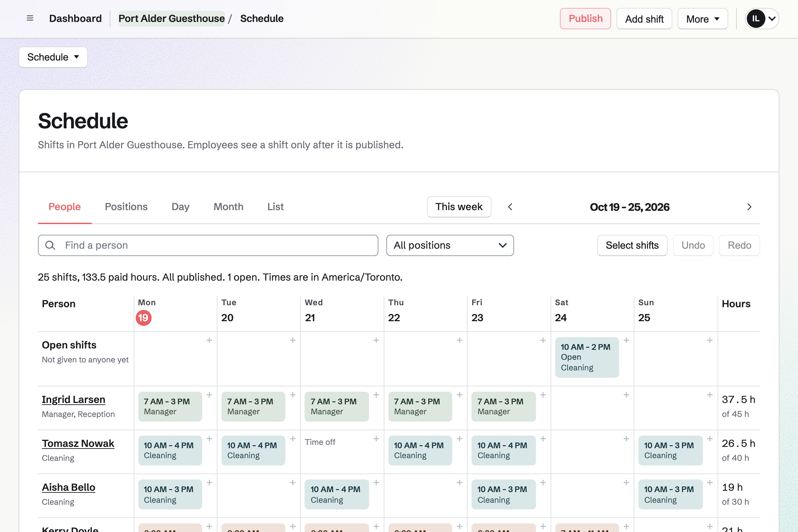Switch to the Day view tab

click(181, 207)
